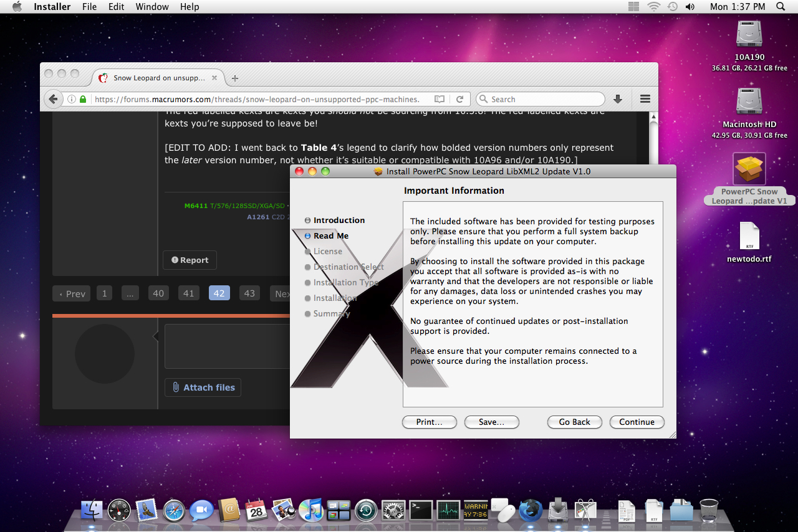Click the browser Search field

540,99
